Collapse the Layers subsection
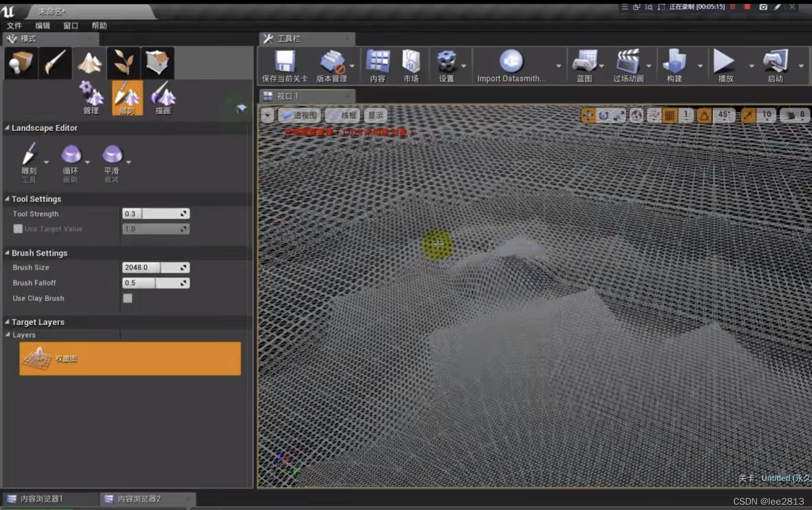Screen dimensions: 812x510 coord(8,334)
